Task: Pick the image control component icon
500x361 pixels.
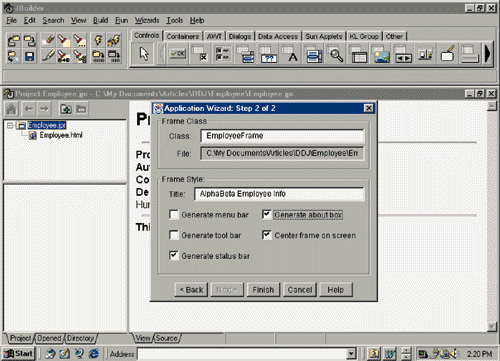Action: click(x=381, y=54)
